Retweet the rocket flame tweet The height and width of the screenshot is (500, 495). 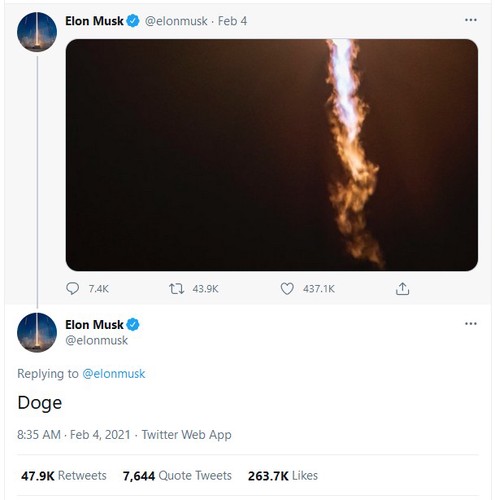[x=176, y=288]
